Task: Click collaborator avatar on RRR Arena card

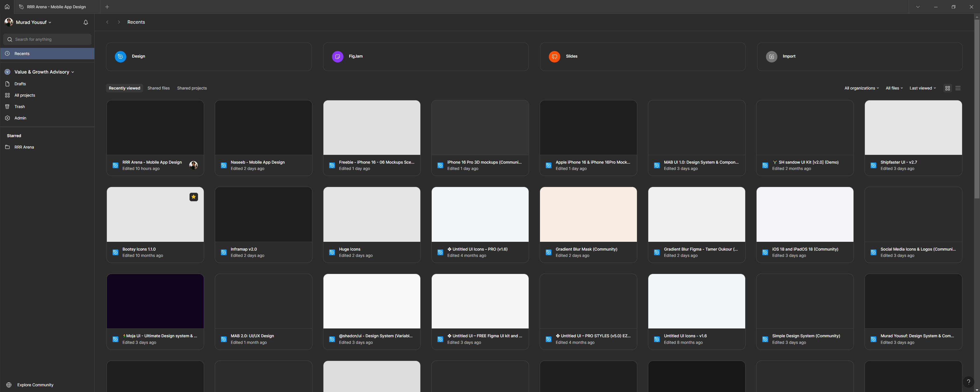Action: point(193,165)
